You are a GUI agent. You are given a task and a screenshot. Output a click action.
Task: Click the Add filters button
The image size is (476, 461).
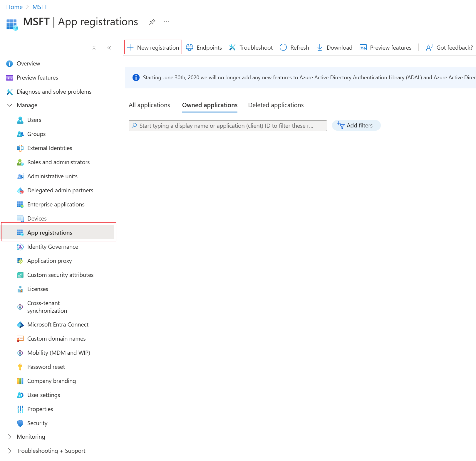click(356, 125)
